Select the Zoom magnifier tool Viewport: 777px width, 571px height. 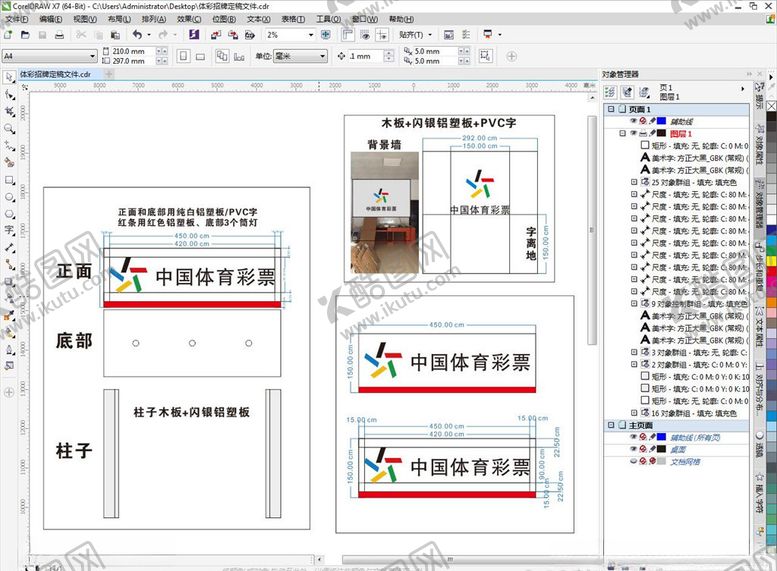coord(9,128)
